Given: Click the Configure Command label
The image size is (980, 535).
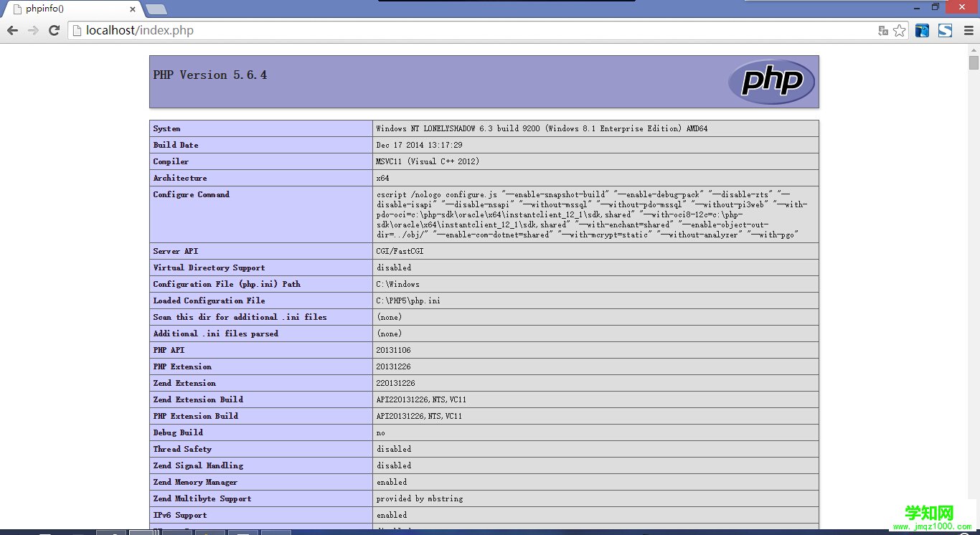Looking at the screenshot, I should click(192, 194).
